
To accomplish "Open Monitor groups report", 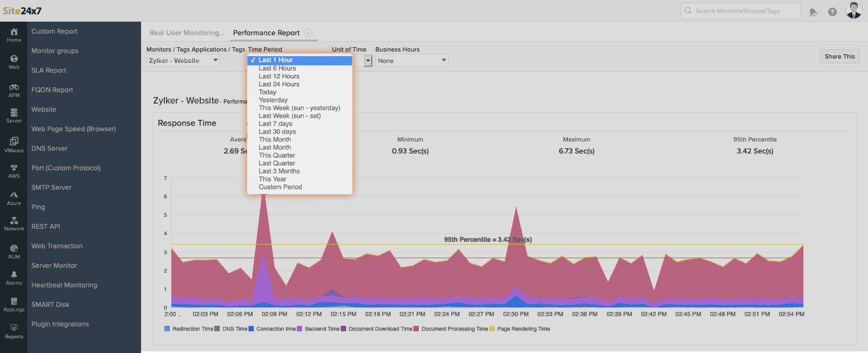I will 55,51.
